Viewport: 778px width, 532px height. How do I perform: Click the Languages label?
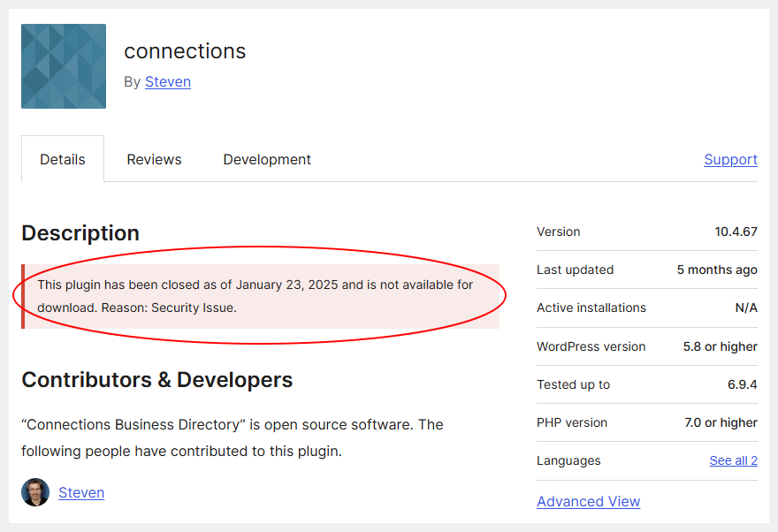point(568,460)
